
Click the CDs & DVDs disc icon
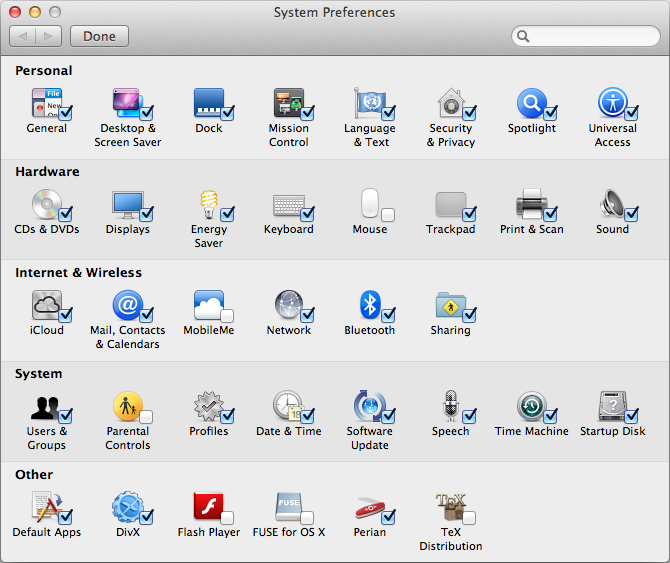tap(47, 204)
